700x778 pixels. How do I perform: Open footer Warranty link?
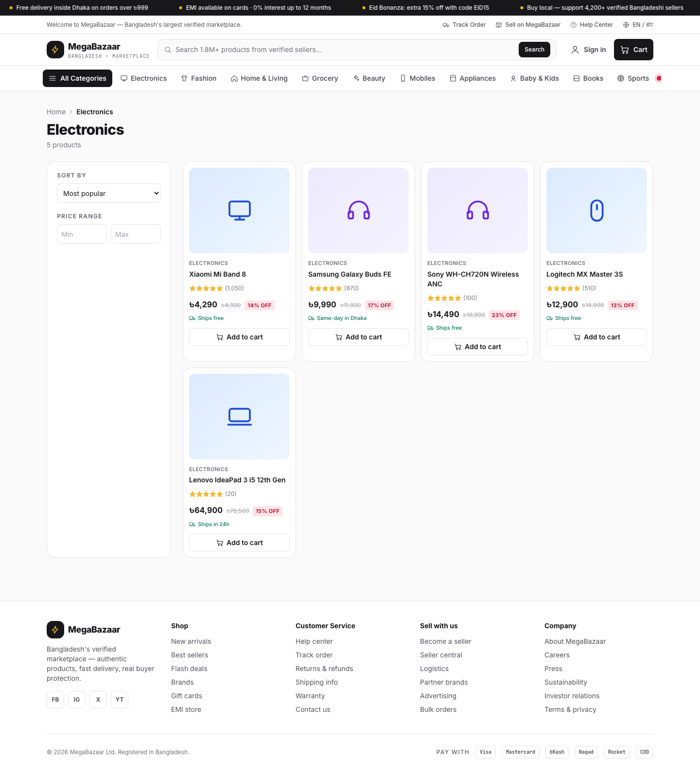click(x=310, y=696)
